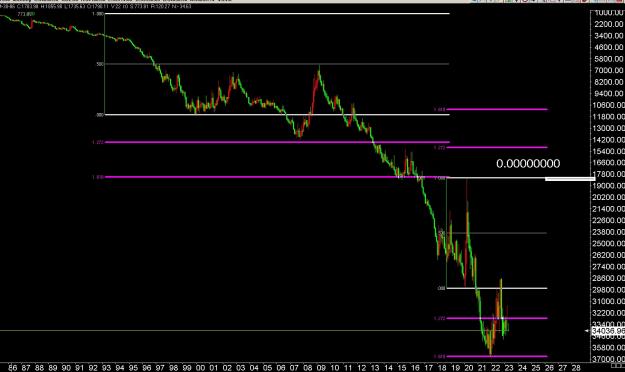The width and height of the screenshot is (625, 372).
Task: Click the 20200.00 price axis label
Action: click(609, 197)
